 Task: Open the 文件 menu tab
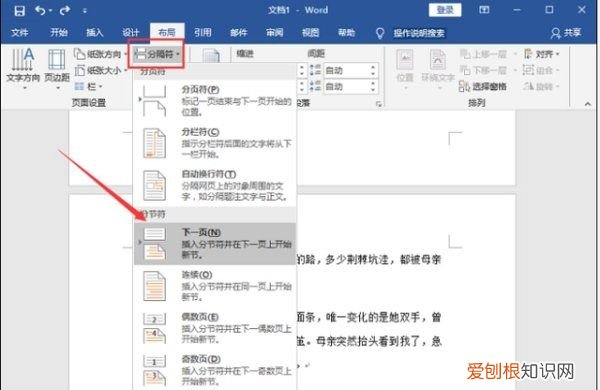pyautogui.click(x=20, y=33)
